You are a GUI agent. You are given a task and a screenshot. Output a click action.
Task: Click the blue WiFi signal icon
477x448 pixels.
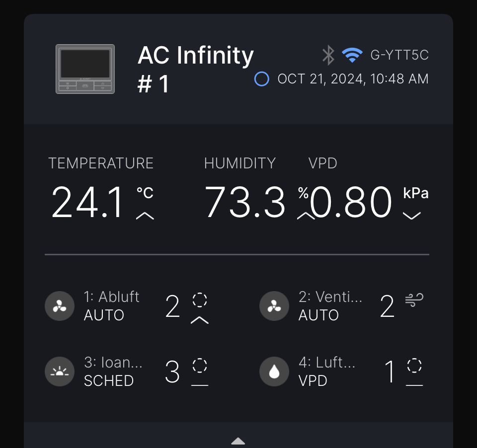[x=352, y=55]
